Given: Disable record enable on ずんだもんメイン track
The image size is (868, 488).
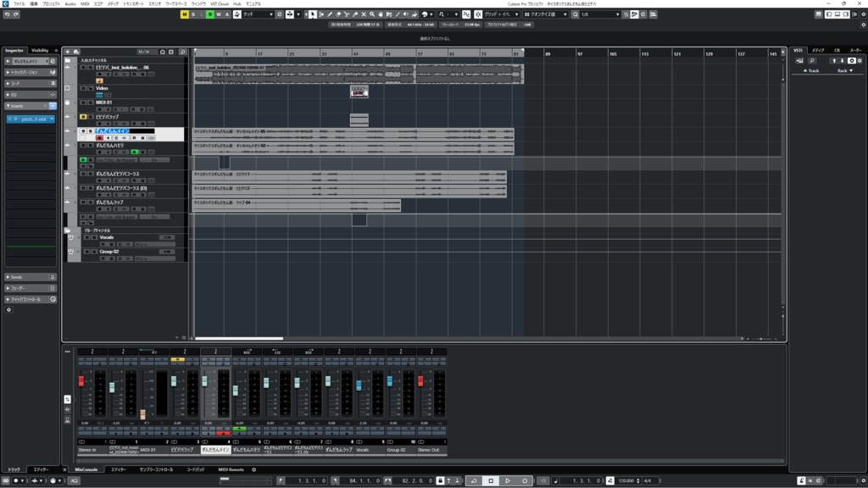Looking at the screenshot, I should click(x=100, y=138).
